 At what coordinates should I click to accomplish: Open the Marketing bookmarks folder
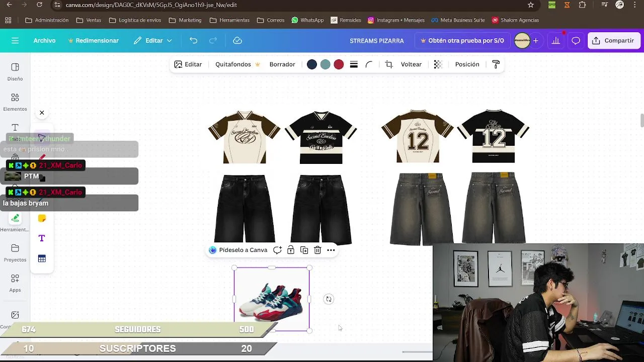click(185, 20)
